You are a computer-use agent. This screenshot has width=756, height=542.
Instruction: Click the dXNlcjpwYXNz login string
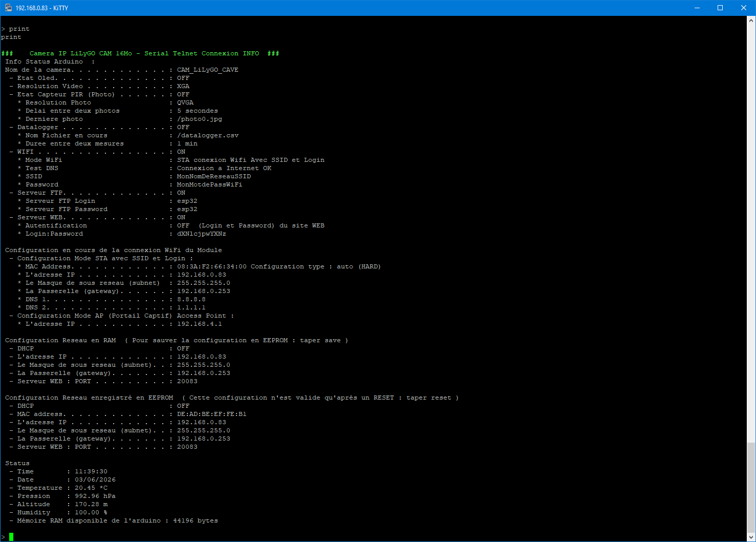point(202,234)
